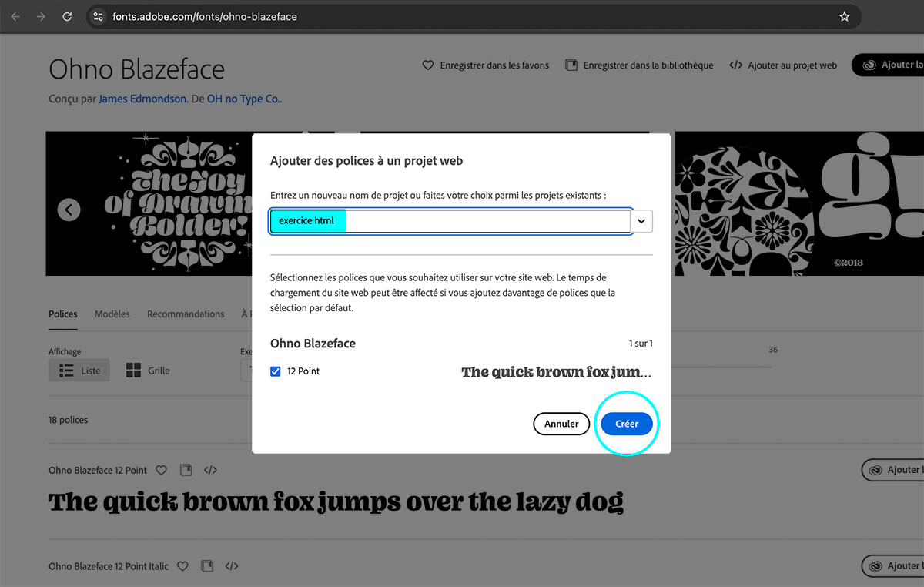
Task: Open the James Edmondson designer link
Action: pos(142,99)
